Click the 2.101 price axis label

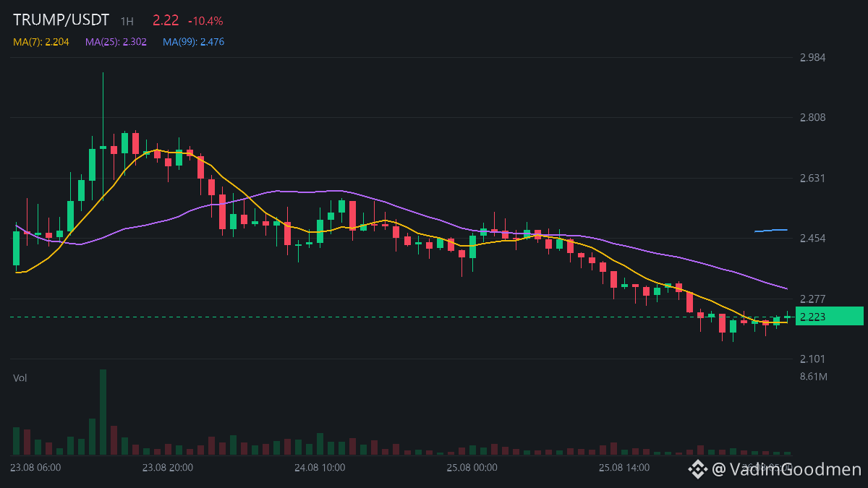click(812, 359)
